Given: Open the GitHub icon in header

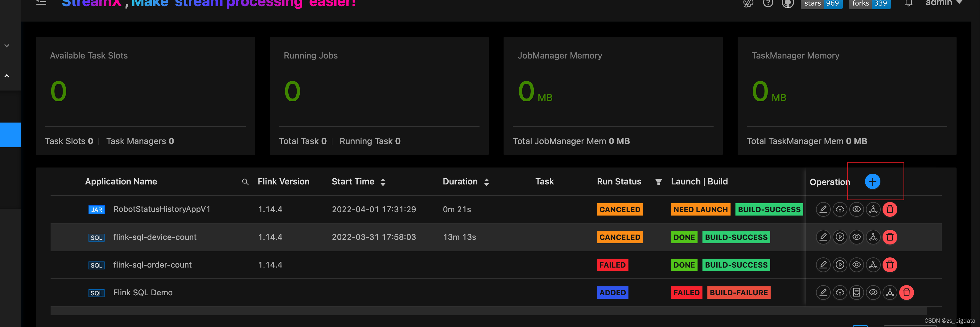Looking at the screenshot, I should click(x=788, y=3).
